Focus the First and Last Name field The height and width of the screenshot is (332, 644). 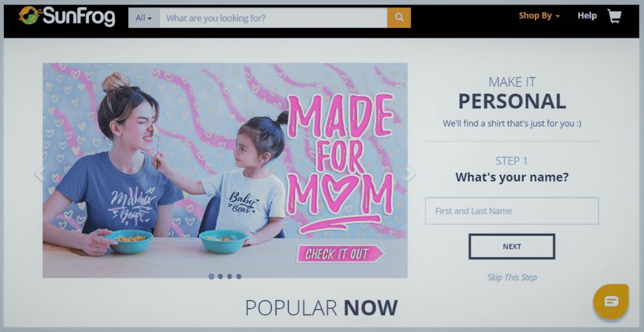[512, 211]
